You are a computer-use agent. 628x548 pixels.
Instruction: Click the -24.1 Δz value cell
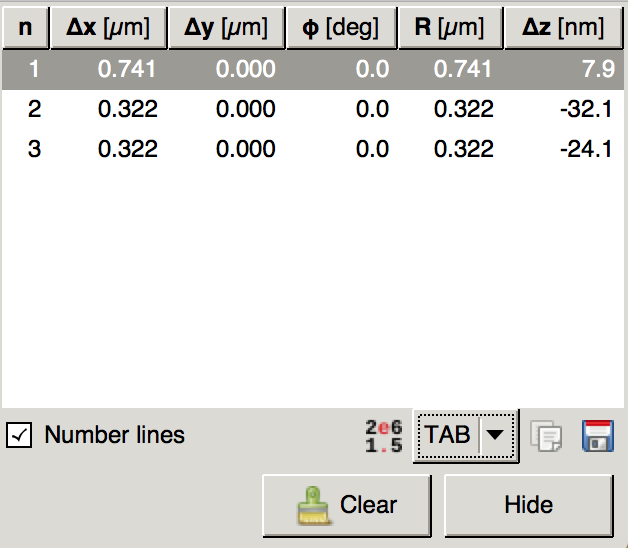click(586, 149)
